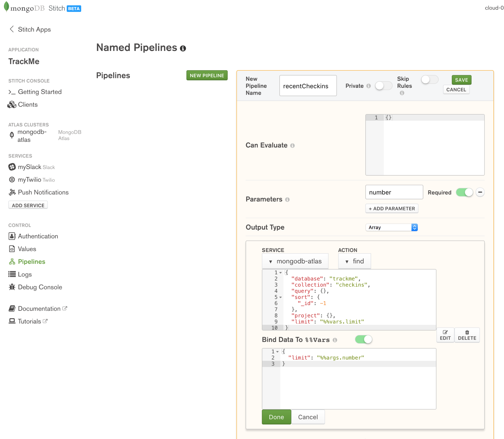Click the Edit icon on the pipeline stage

[445, 335]
